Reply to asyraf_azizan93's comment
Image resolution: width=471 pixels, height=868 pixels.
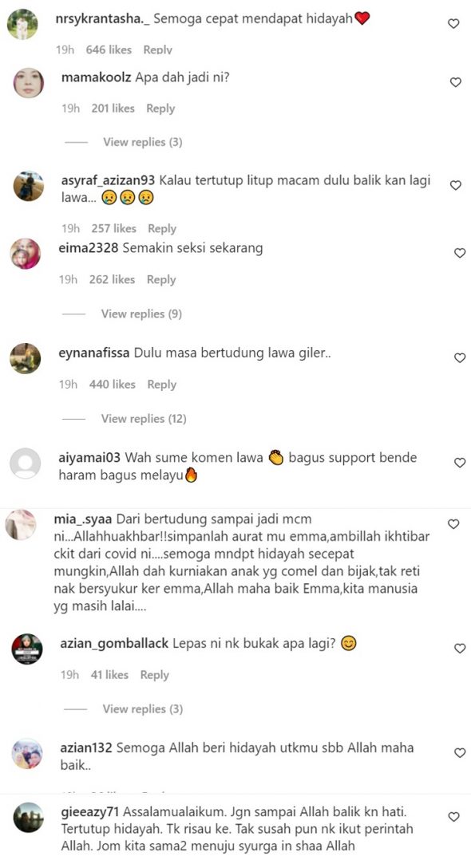click(x=162, y=229)
